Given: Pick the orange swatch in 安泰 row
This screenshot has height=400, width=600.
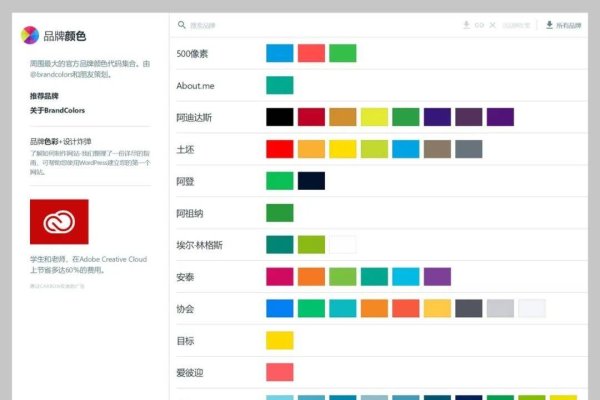Looking at the screenshot, I should click(x=311, y=276).
